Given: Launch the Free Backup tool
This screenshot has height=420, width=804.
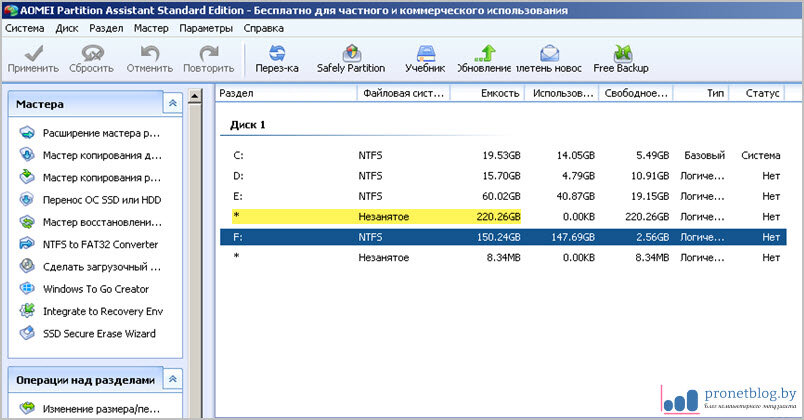Looking at the screenshot, I should click(x=622, y=53).
